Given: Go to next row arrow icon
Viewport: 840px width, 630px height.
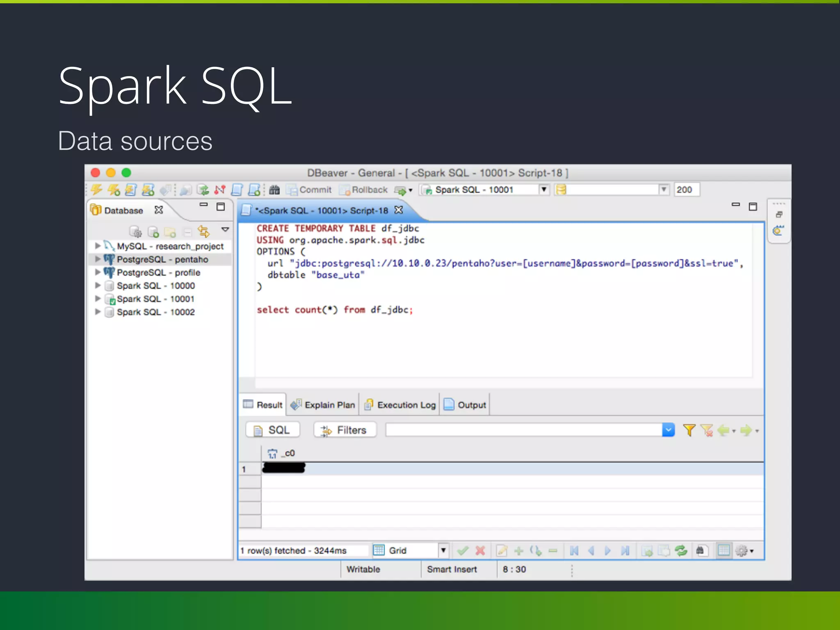Looking at the screenshot, I should click(x=608, y=550).
